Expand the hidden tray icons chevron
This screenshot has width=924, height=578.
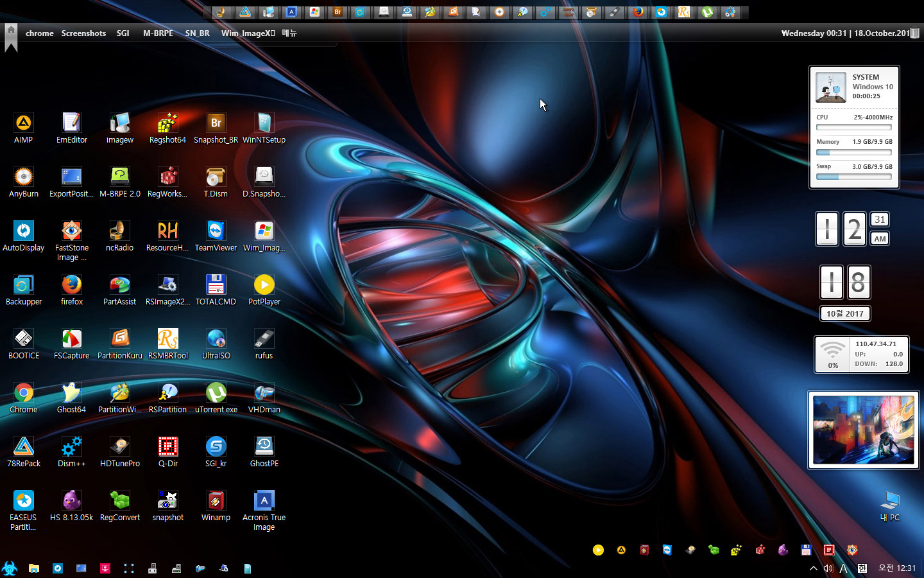coord(814,568)
